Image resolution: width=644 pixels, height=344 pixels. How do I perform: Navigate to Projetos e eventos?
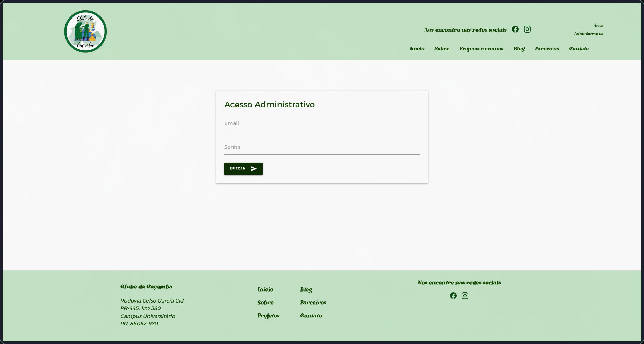pos(481,49)
